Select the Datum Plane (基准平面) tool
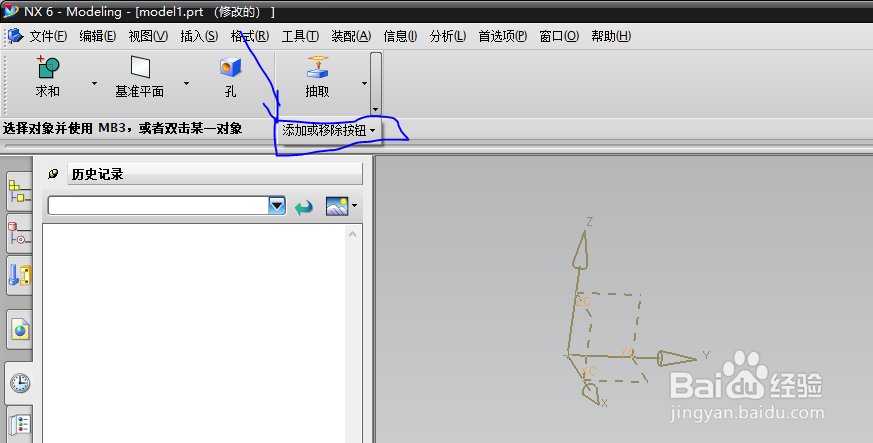873x443 pixels. [x=140, y=67]
